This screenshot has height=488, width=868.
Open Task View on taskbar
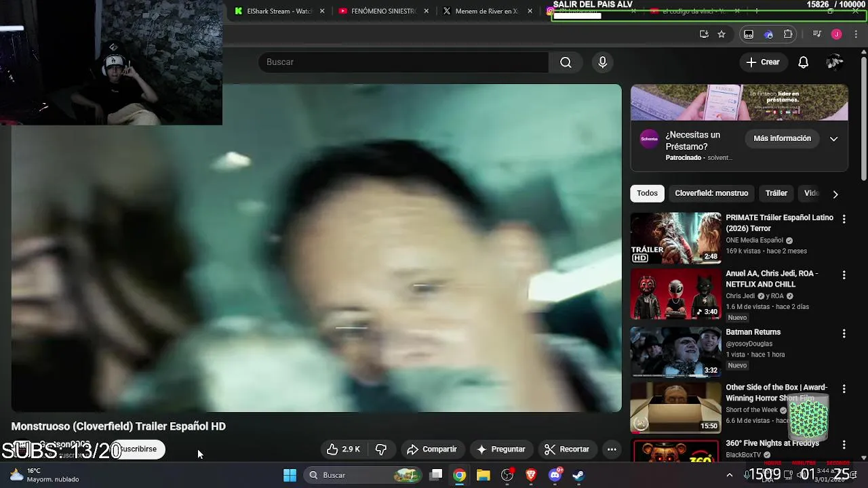click(x=437, y=475)
